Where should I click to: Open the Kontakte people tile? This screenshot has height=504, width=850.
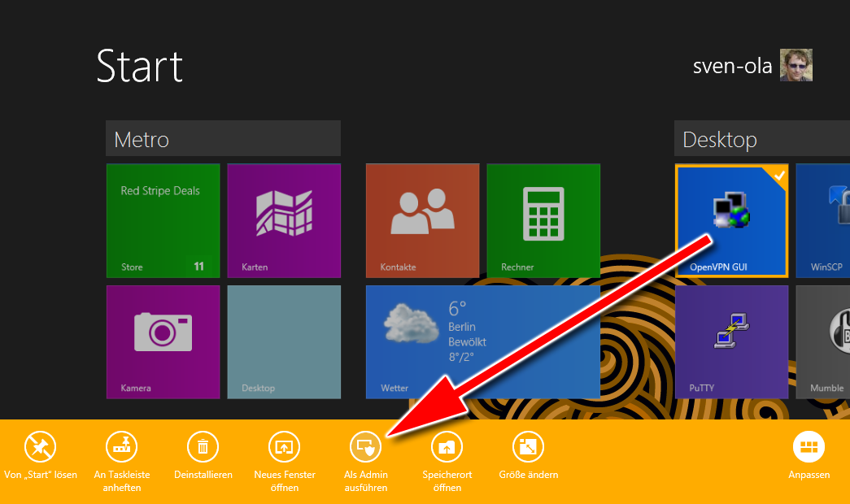pos(422,220)
